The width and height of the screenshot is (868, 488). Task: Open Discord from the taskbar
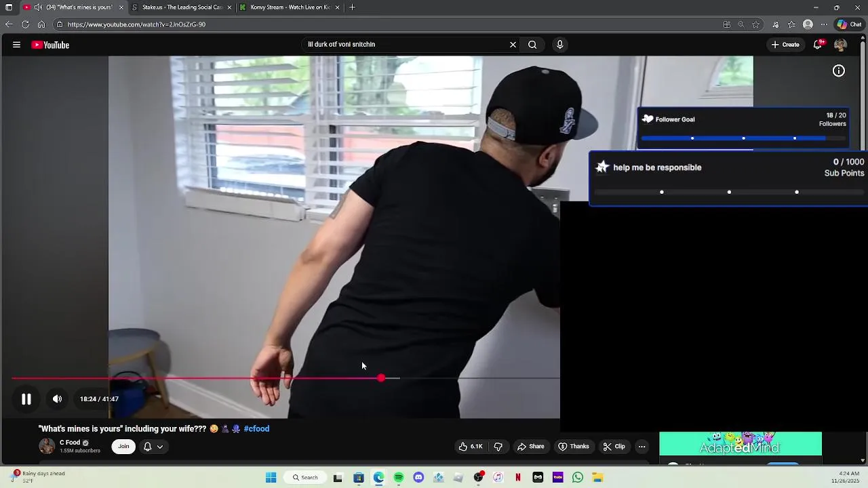418,477
